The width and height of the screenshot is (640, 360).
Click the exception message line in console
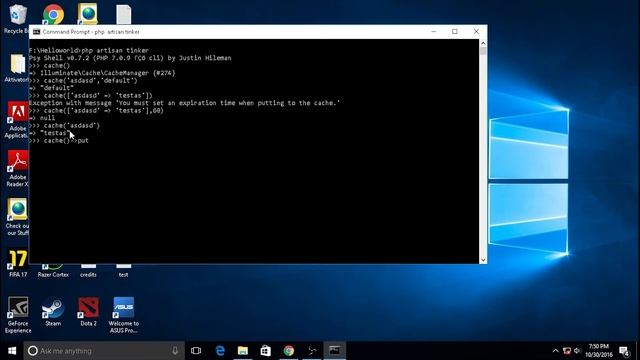click(x=184, y=103)
